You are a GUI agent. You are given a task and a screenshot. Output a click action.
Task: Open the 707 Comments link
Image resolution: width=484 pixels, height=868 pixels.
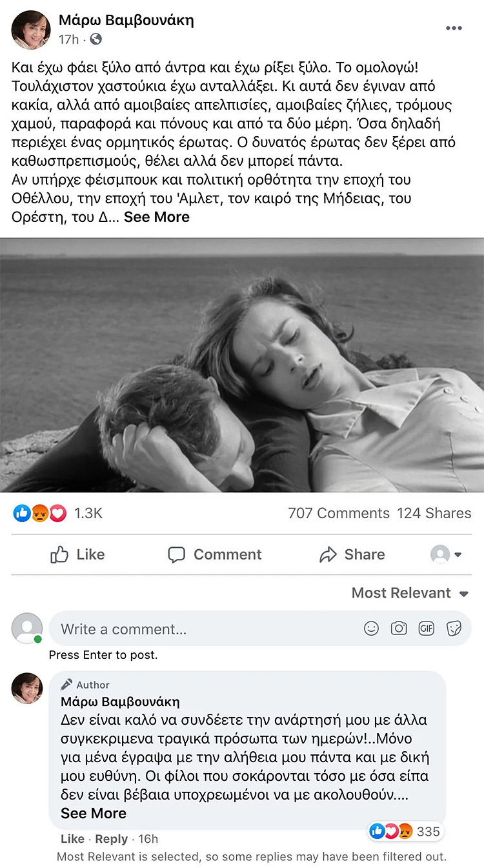pos(338,514)
